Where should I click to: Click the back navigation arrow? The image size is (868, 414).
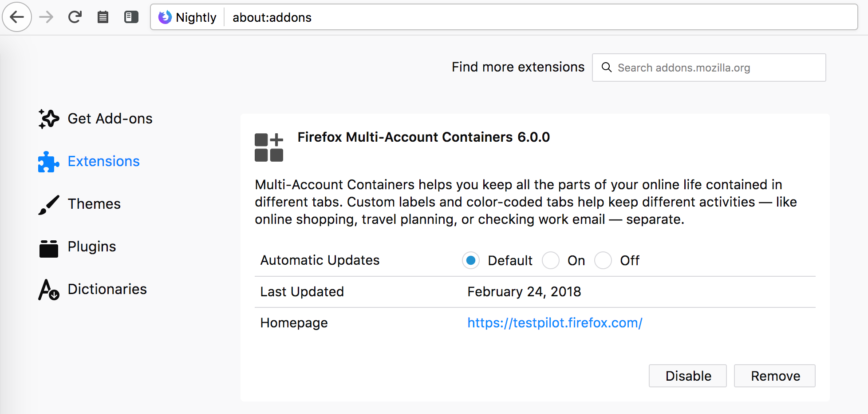point(17,17)
